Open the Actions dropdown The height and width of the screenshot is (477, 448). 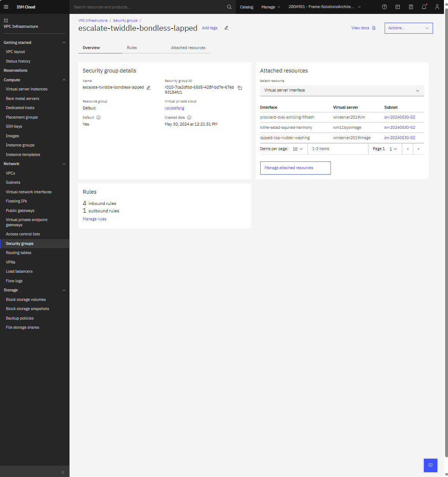(408, 28)
